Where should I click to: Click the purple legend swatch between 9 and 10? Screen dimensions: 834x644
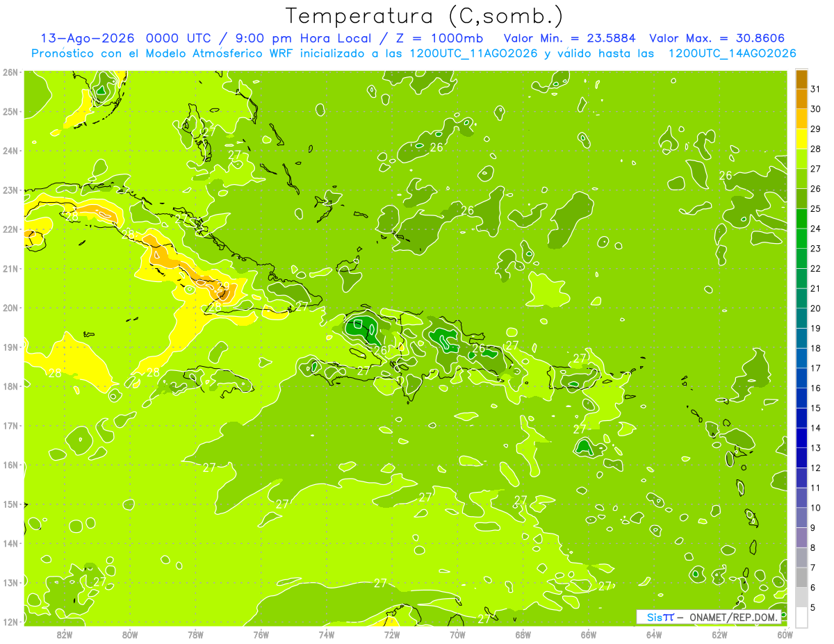pyautogui.click(x=801, y=518)
